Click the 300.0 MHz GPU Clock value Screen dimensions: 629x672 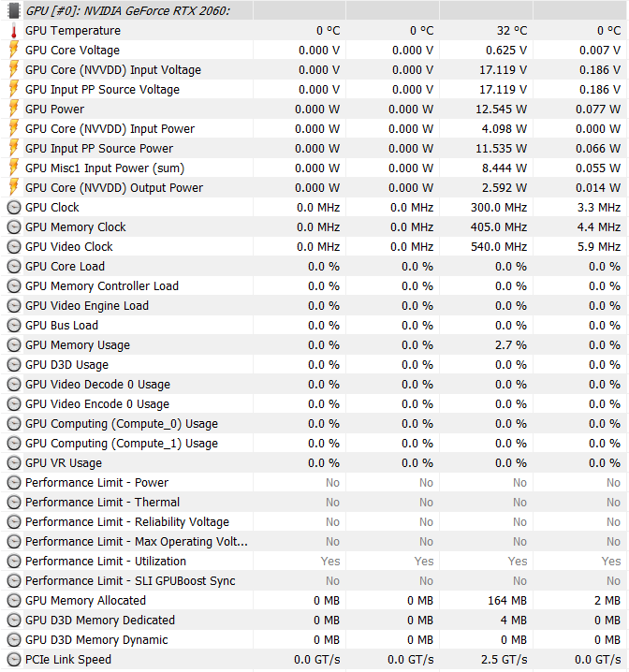coord(499,208)
